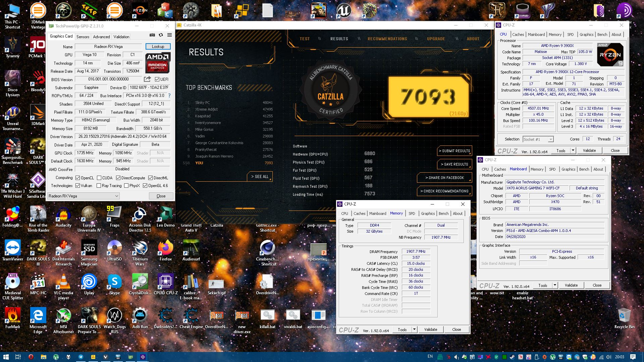Switch to Advanced tab in GPU-Z
This screenshot has width=644, height=362.
coord(101,37)
